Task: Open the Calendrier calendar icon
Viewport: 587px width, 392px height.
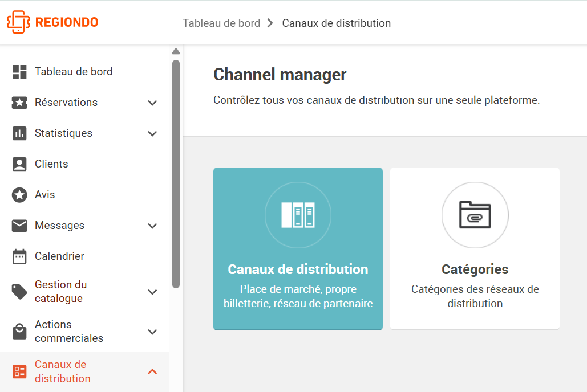Action: (19, 256)
